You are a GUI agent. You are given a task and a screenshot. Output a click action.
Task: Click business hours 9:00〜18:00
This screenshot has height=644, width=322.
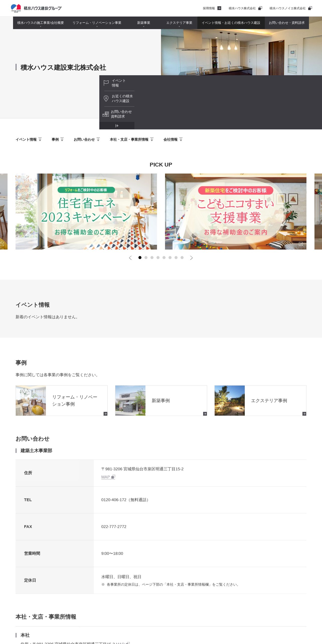(112, 553)
